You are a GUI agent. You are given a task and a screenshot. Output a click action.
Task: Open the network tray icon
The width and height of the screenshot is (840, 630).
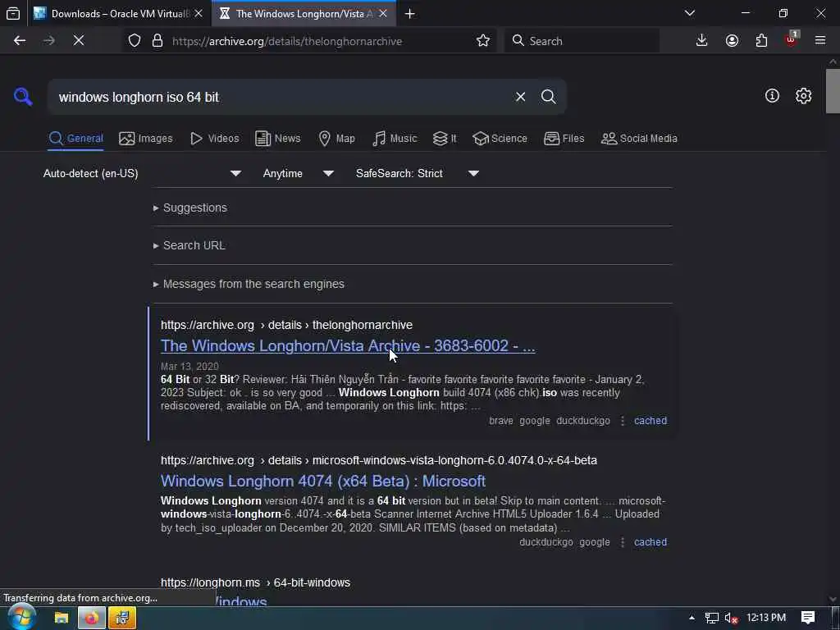point(711,618)
